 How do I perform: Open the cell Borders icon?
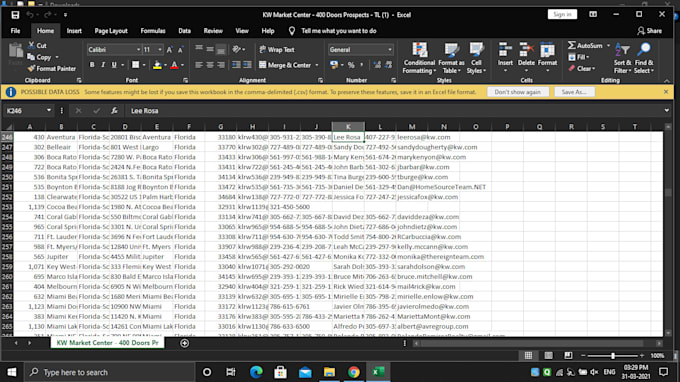click(135, 65)
